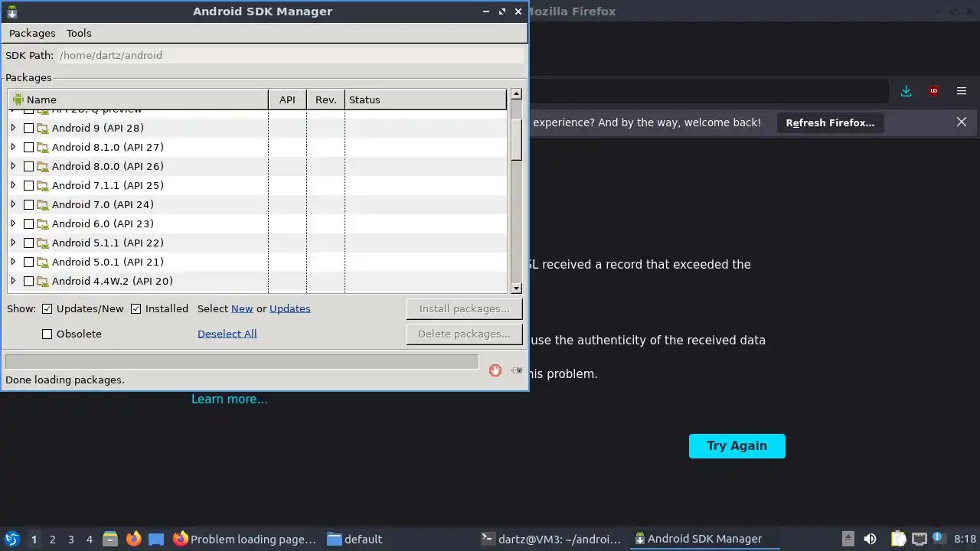This screenshot has width=980, height=551.
Task: Expand the Android 5.1.1 (API 22) node
Action: click(x=13, y=243)
